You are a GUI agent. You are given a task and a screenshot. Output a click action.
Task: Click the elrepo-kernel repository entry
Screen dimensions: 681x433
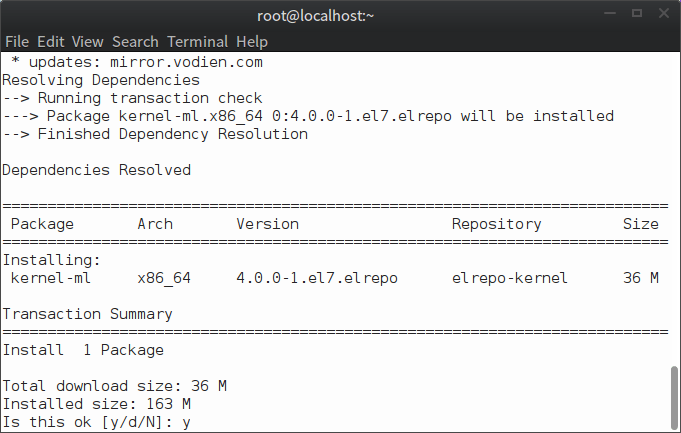(x=509, y=278)
